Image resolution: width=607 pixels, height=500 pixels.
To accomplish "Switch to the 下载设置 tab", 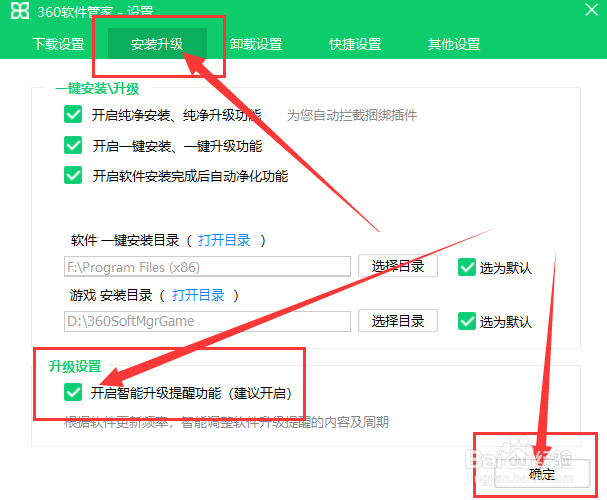I will click(58, 44).
